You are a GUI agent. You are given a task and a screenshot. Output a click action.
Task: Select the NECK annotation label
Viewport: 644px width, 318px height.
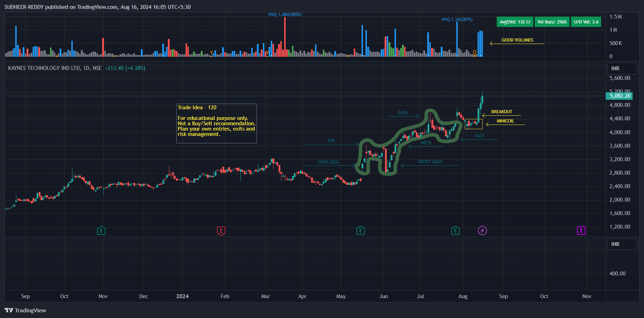(x=426, y=143)
